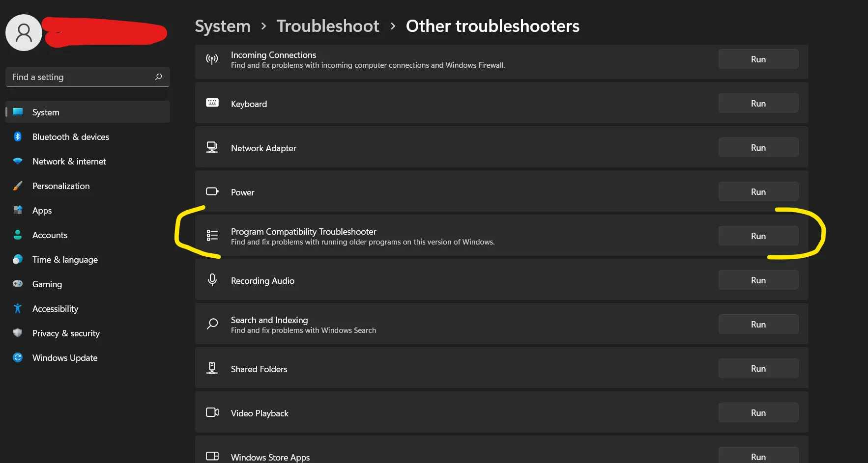This screenshot has width=868, height=463.
Task: Click the 'Recording Audio' row title text
Action: click(x=262, y=281)
